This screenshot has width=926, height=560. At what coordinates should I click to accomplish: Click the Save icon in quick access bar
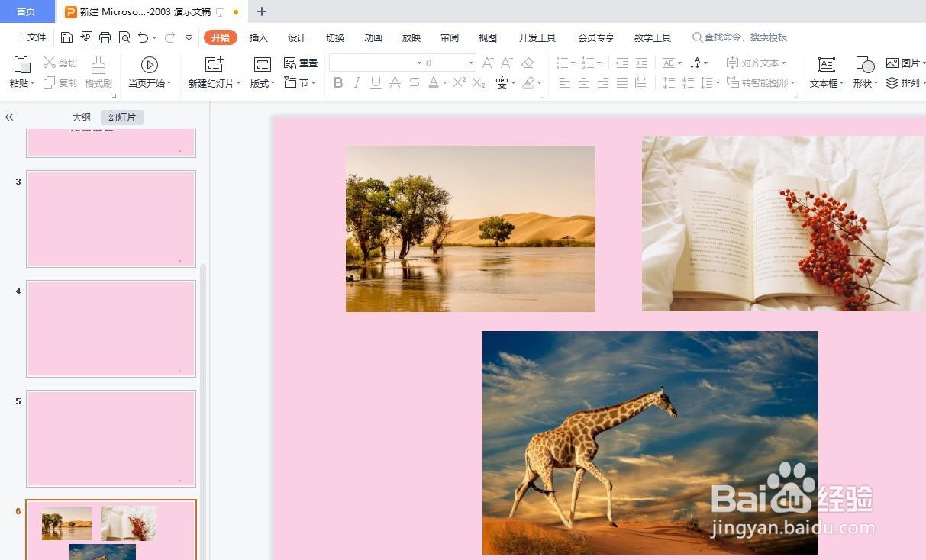coord(66,37)
